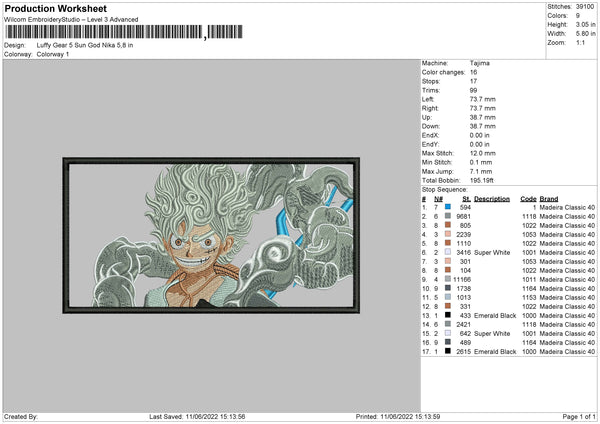Select the gray swatch beside 11166 stitches
The image size is (600, 424).
coord(448,279)
